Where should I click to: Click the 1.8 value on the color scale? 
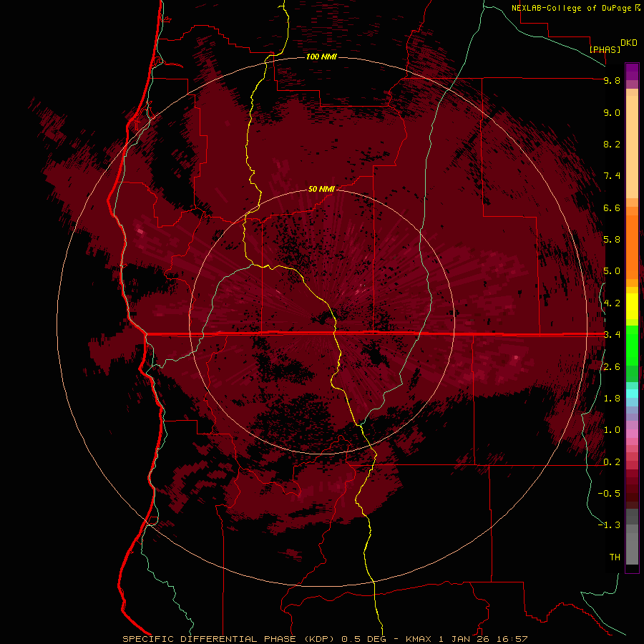[x=612, y=399]
